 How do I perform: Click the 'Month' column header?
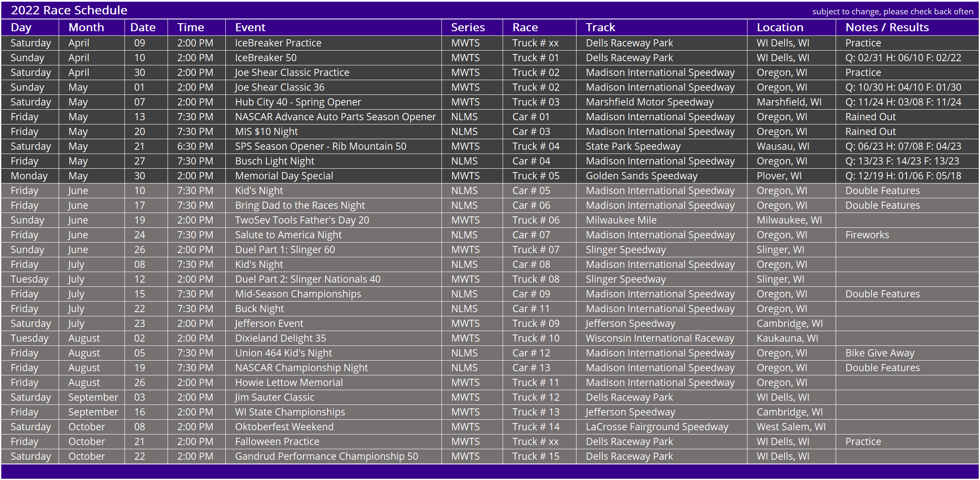pos(86,27)
